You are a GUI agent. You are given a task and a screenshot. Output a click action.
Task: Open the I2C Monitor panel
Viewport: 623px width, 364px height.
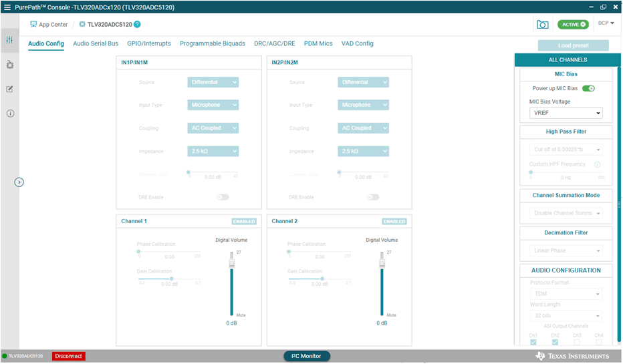pyautogui.click(x=306, y=356)
